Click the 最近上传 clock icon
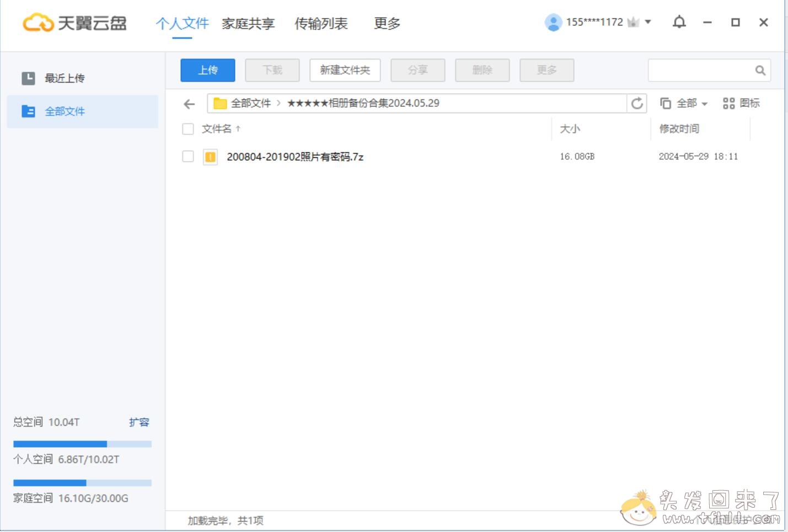788x532 pixels. (x=28, y=78)
